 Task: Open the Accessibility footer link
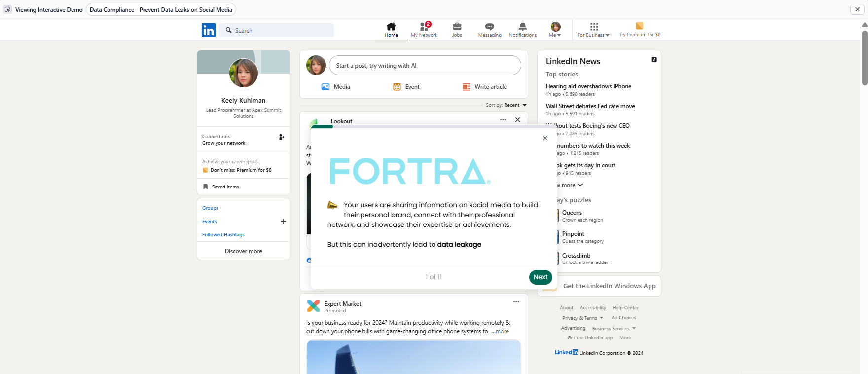click(x=593, y=308)
